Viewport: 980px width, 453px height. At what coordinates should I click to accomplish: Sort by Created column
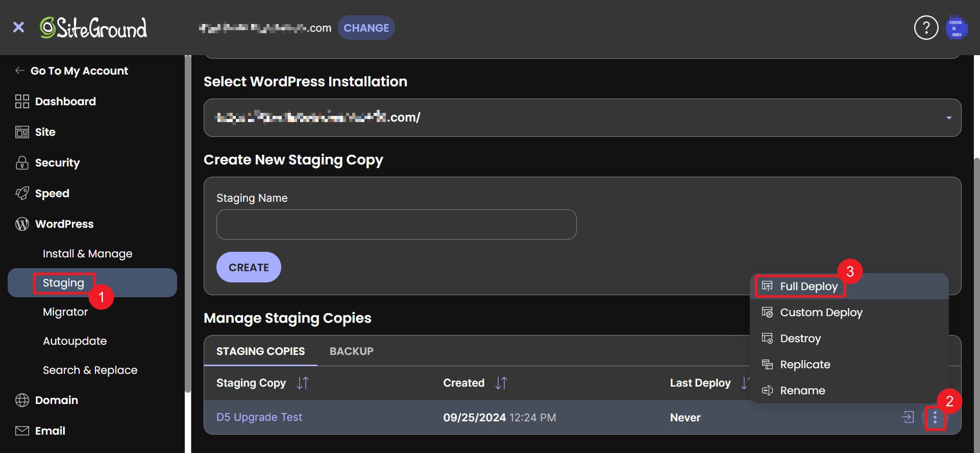501,383
